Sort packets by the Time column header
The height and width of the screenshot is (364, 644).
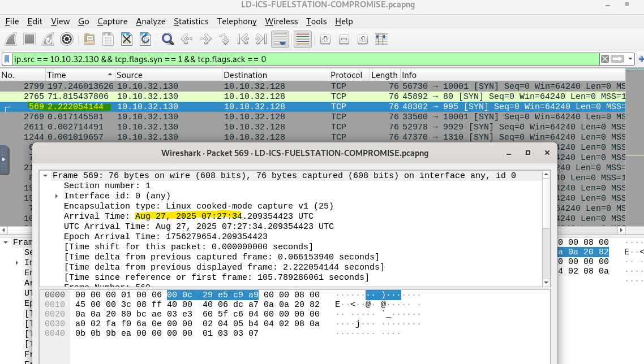(x=79, y=75)
